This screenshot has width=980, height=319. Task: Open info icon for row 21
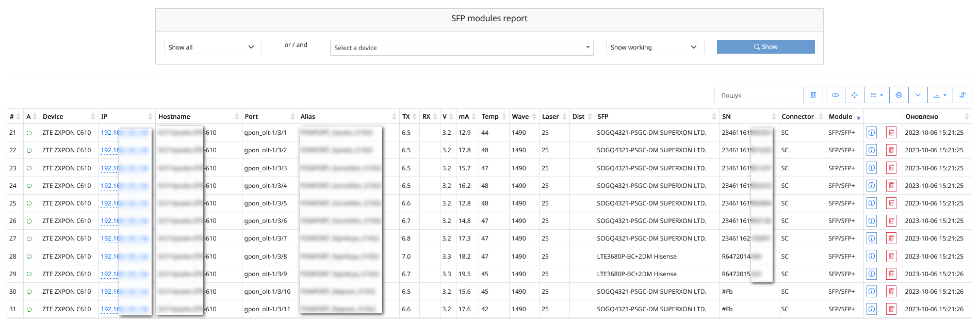(x=872, y=133)
